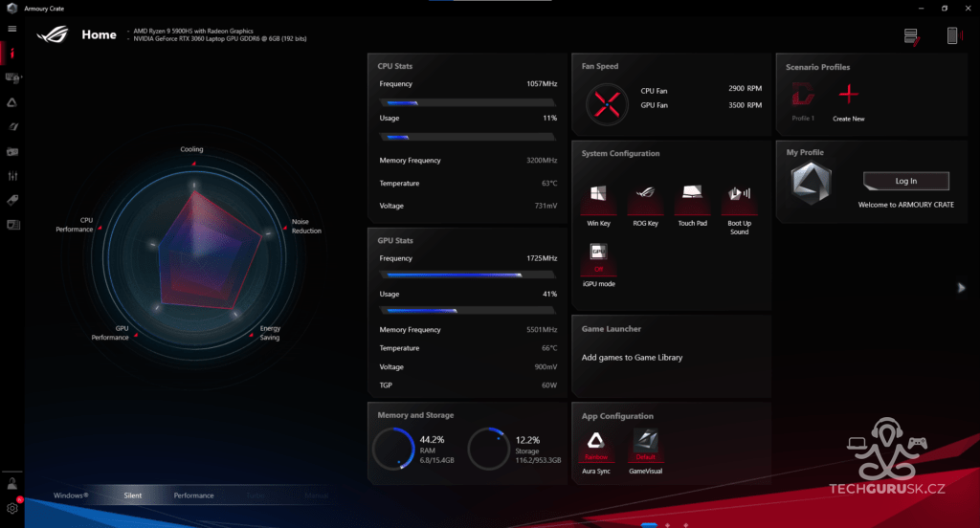
Task: Open Settings gear icon in sidebar
Action: pos(11,508)
